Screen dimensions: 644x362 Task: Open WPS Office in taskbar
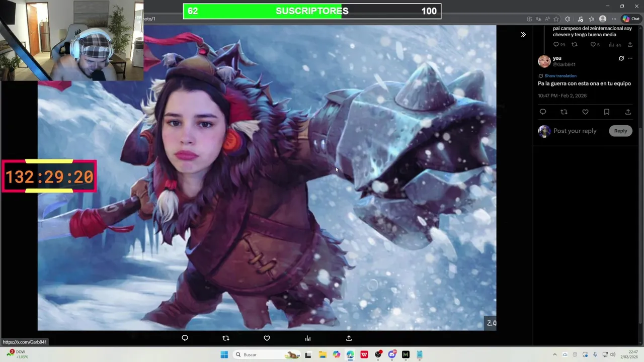click(x=364, y=354)
